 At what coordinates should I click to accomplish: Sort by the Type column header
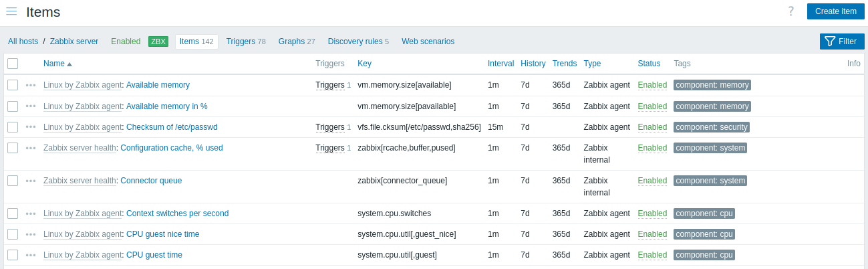click(x=592, y=64)
